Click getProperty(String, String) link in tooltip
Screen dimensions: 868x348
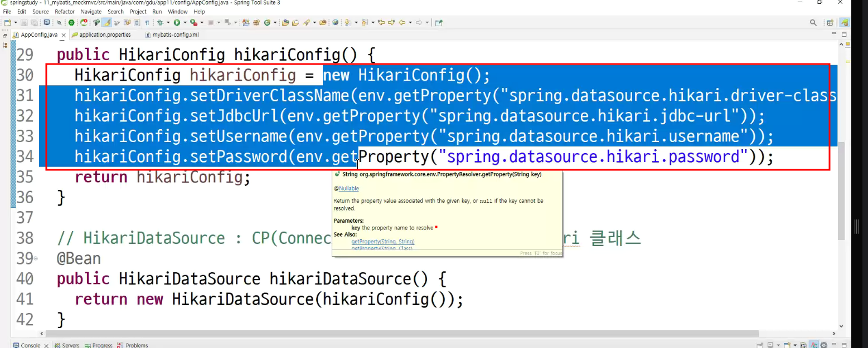[x=383, y=242]
